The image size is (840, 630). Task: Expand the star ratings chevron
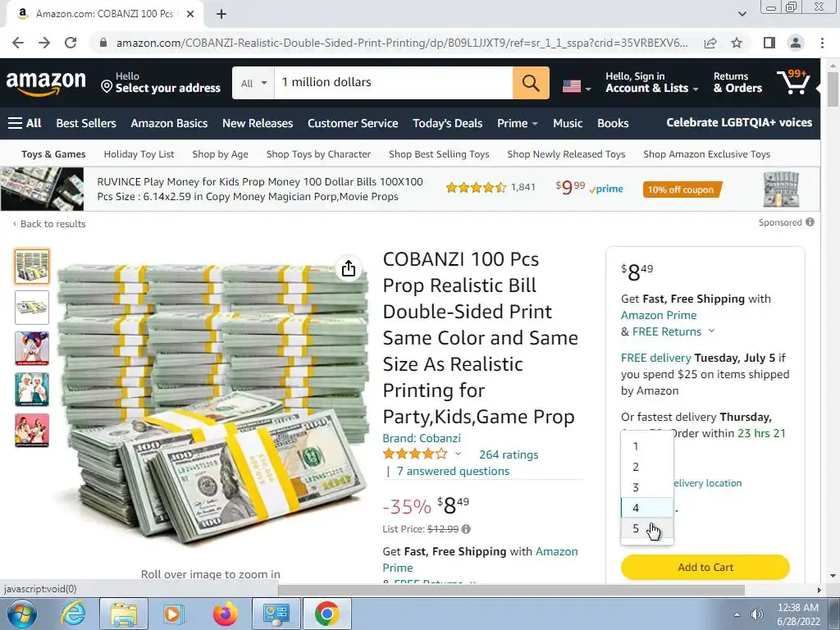click(x=458, y=454)
